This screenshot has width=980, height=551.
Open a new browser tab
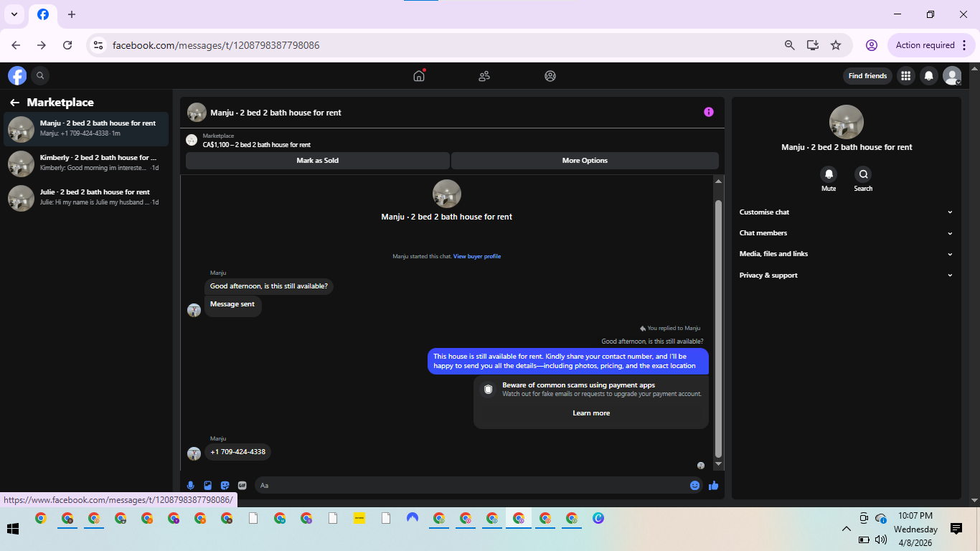71,14
